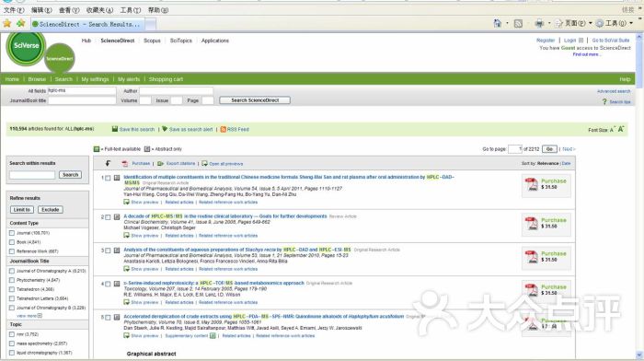
Task: Open the IE 页面(P) dropdown
Action: tap(574, 23)
